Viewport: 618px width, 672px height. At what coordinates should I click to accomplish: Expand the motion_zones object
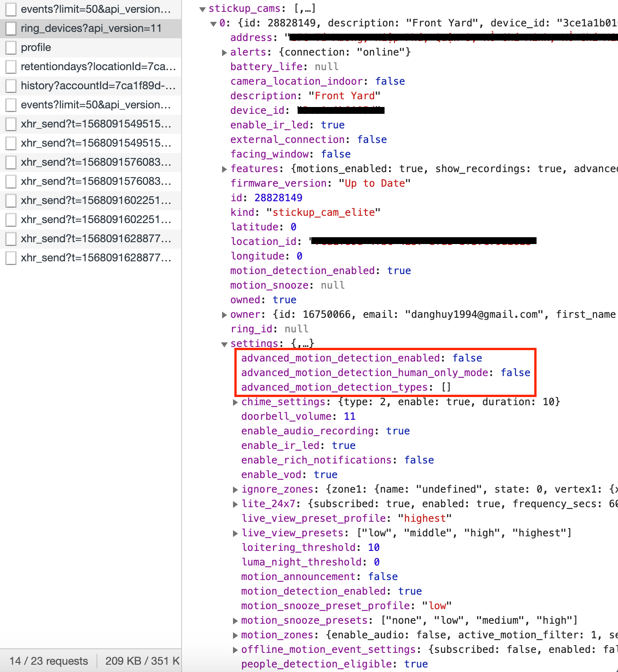click(235, 636)
